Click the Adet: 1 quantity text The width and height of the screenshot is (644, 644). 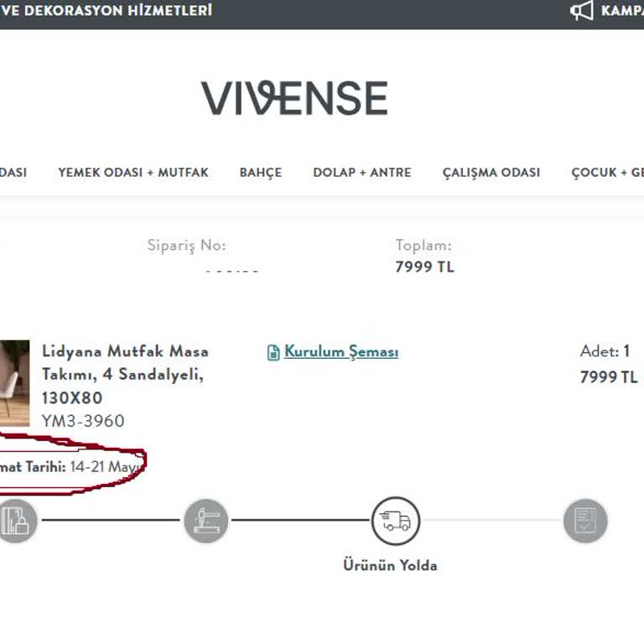(x=605, y=351)
